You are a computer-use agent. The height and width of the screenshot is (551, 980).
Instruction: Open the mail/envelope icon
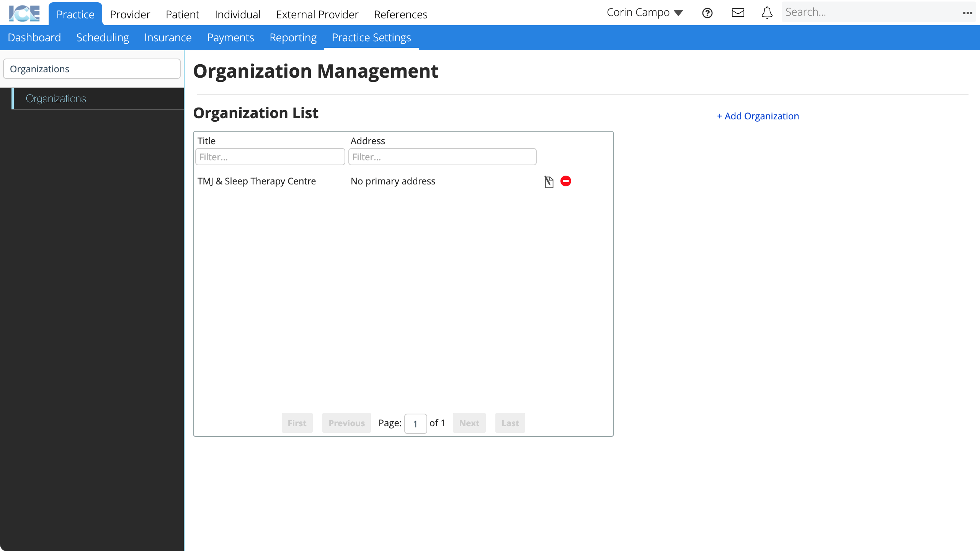tap(738, 12)
